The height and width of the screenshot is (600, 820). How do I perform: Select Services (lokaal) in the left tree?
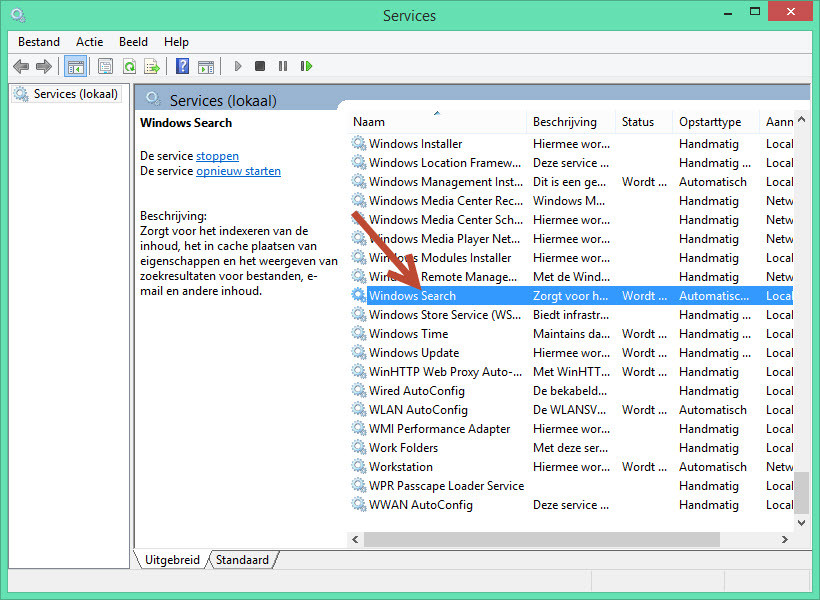click(x=67, y=94)
